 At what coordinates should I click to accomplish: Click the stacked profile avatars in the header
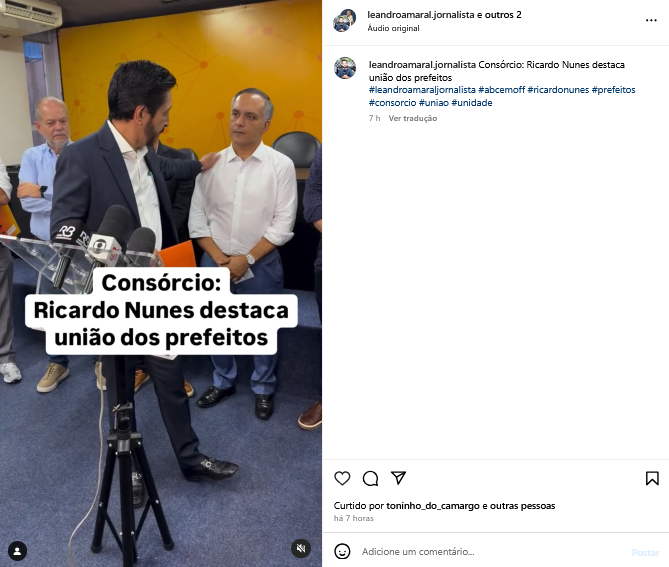pyautogui.click(x=345, y=20)
